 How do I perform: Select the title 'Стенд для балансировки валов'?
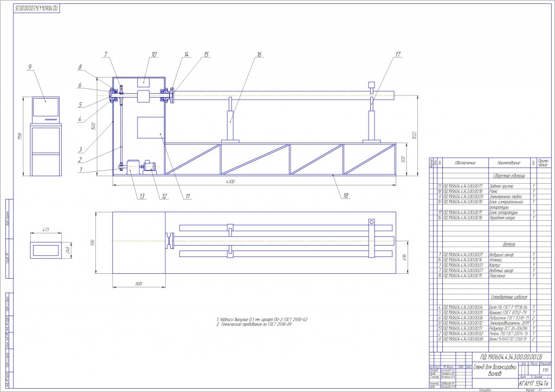(495, 370)
